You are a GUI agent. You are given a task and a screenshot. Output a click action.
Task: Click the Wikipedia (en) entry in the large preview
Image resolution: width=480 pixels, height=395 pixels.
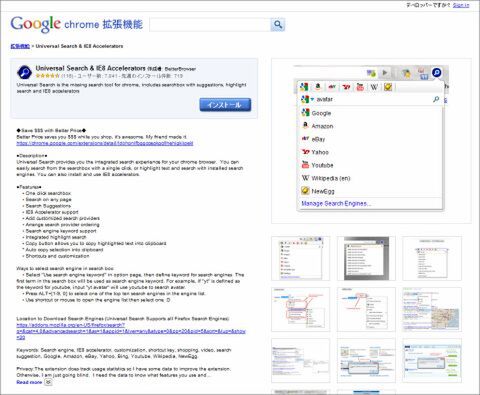point(326,178)
